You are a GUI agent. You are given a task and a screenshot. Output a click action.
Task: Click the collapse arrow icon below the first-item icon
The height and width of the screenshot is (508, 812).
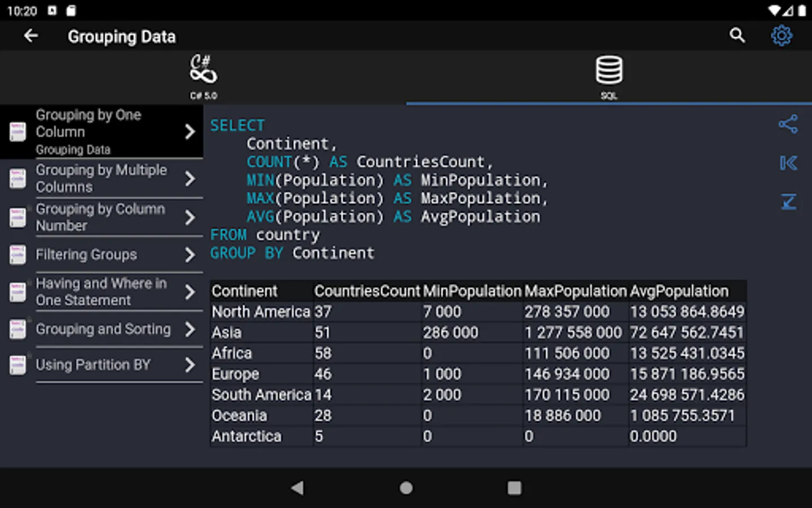(x=788, y=202)
